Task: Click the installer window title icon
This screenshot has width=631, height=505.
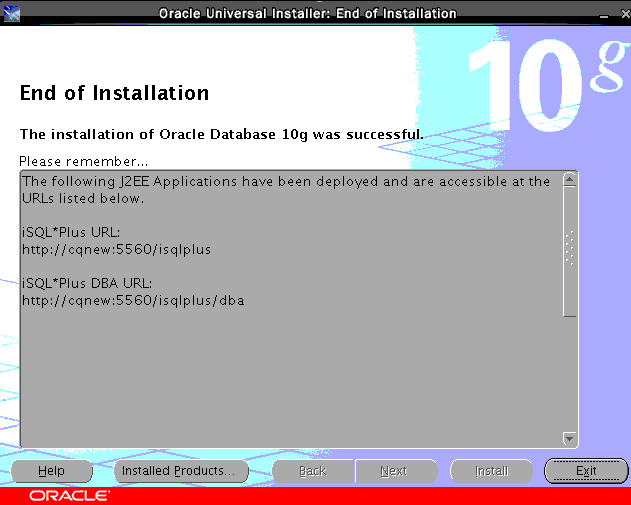Action: pyautogui.click(x=12, y=14)
